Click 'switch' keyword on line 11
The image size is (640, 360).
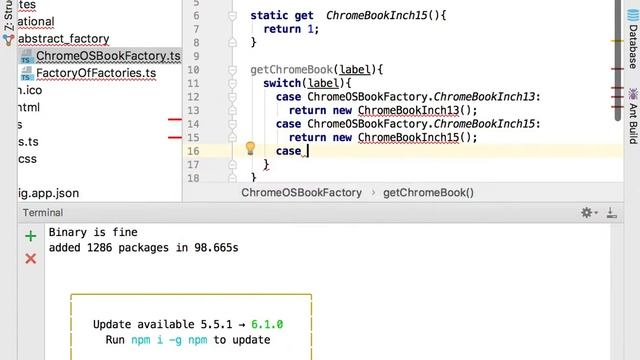coord(282,83)
